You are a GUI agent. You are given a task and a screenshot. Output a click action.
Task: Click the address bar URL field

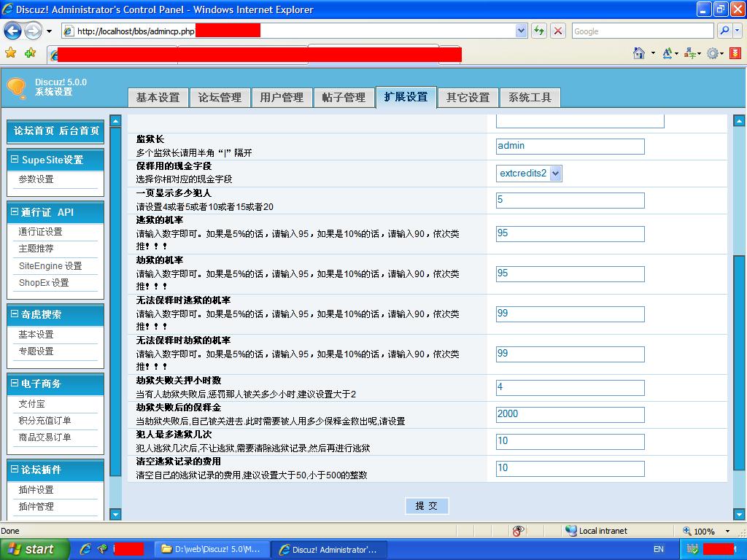click(289, 31)
